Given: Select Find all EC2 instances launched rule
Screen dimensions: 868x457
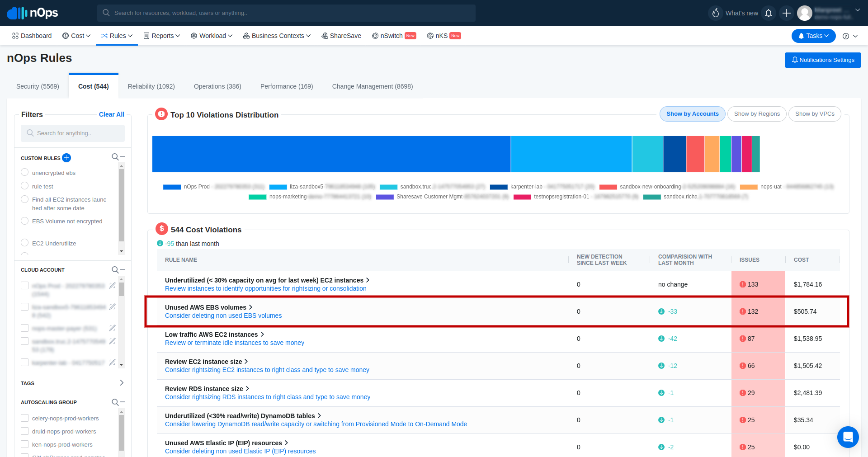Looking at the screenshot, I should click(x=25, y=199).
